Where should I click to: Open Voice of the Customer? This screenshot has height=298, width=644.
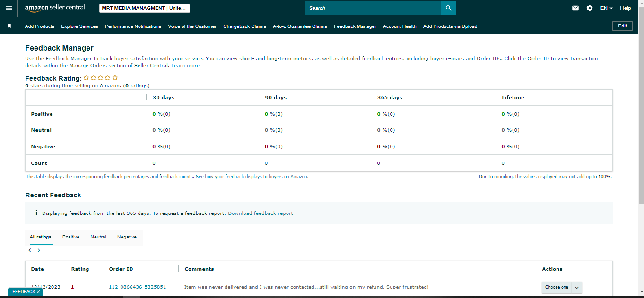pos(192,26)
